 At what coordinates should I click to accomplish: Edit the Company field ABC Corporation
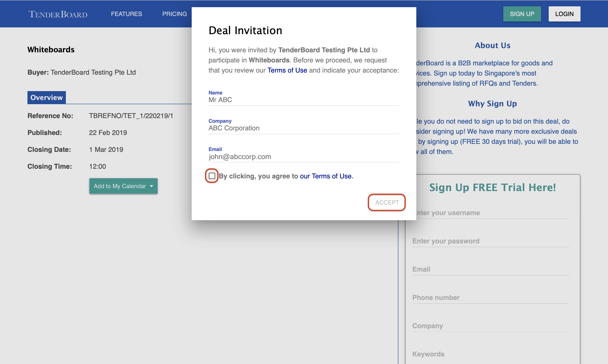point(304,128)
